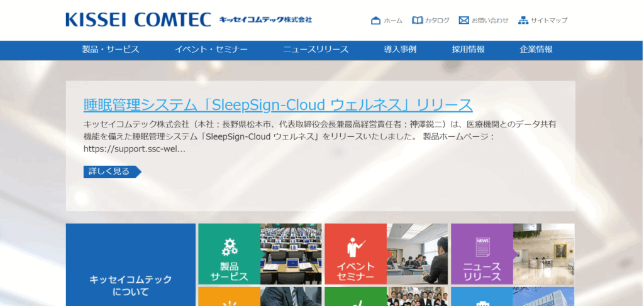Open 製品・サービス in the navigation bar
Screen dimensions: 644x306
111,50
